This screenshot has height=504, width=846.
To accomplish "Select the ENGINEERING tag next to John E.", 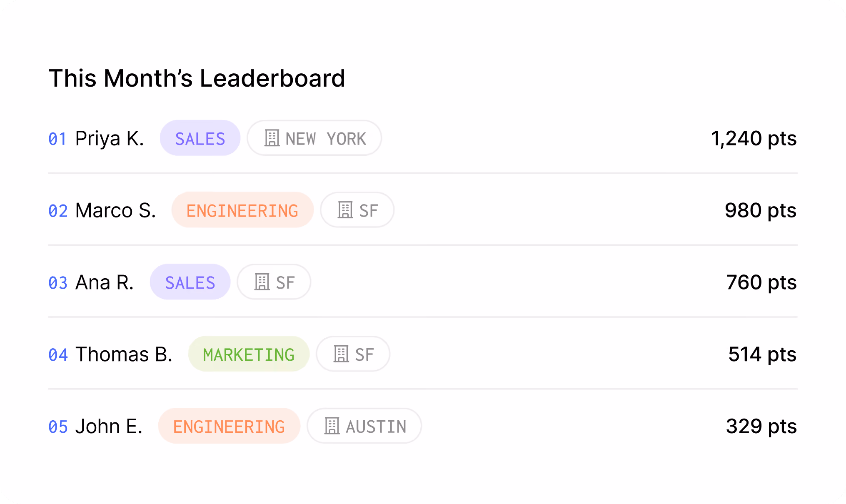I will [229, 426].
